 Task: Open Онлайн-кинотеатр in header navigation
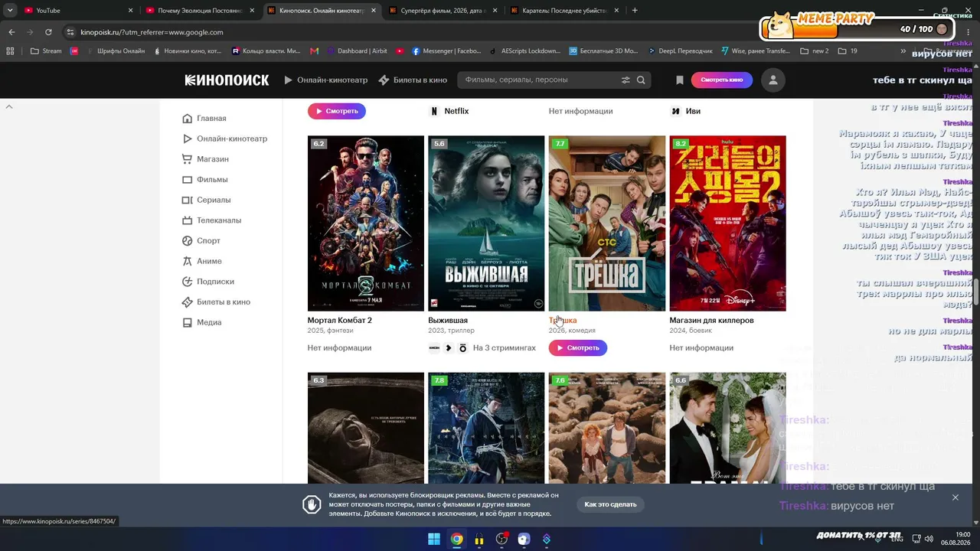325,80
